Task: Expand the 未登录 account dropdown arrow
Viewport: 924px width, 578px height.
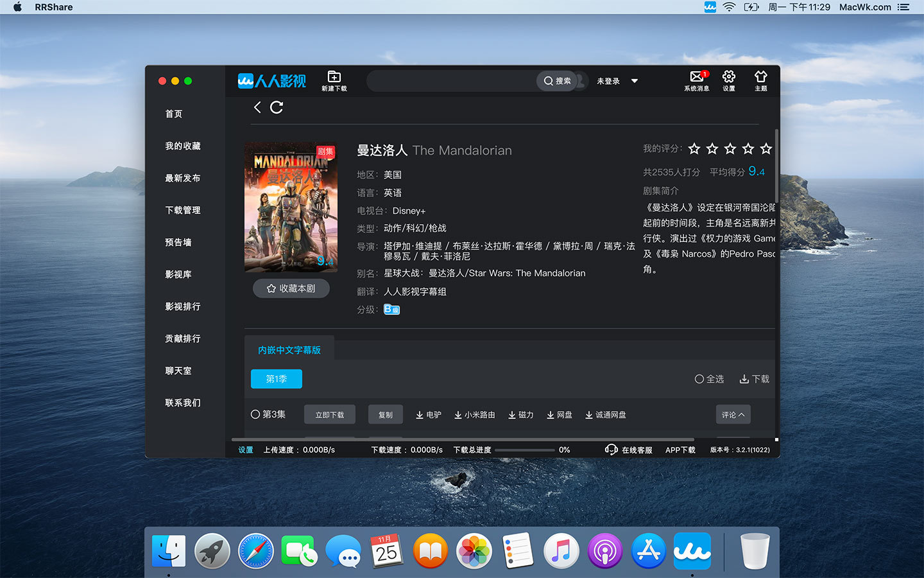Action: pos(635,81)
